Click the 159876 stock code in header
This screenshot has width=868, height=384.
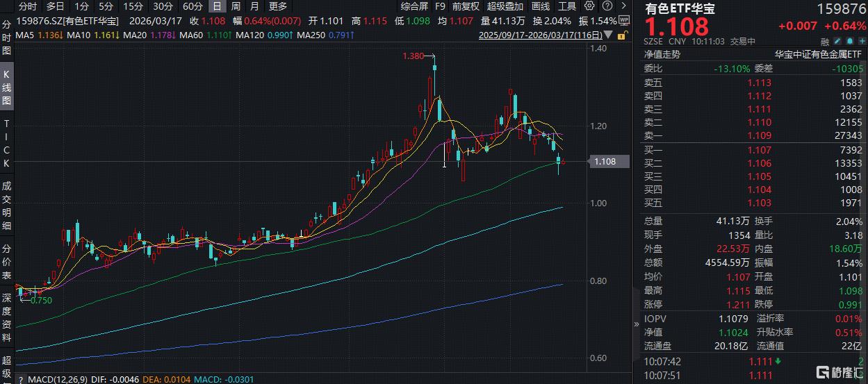point(840,10)
